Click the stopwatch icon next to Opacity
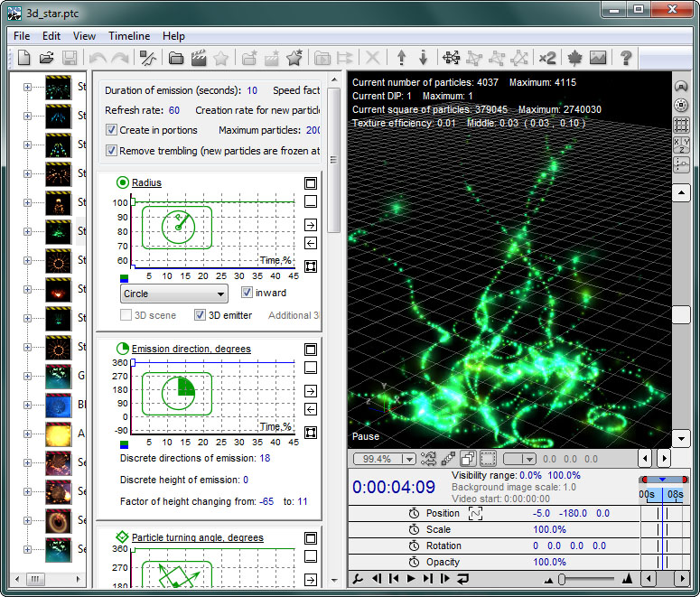The image size is (700, 597). coord(414,563)
